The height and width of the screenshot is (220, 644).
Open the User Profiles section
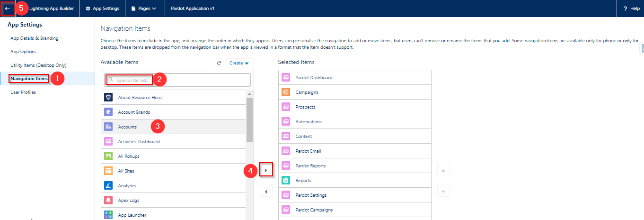pyautogui.click(x=23, y=92)
